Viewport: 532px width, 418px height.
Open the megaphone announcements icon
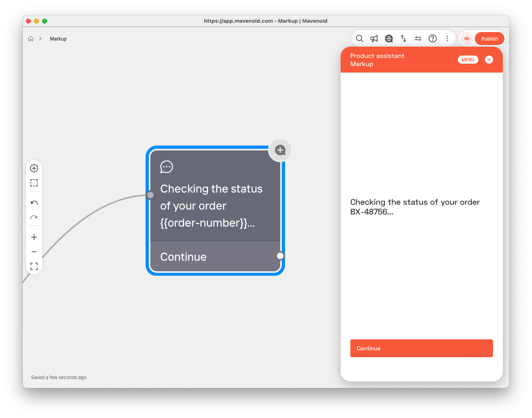(x=374, y=39)
